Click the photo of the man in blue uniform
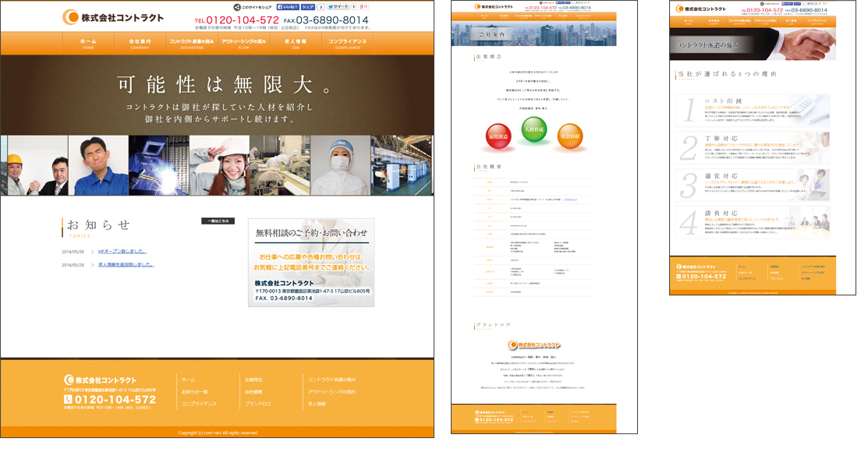868x449 pixels. click(x=98, y=165)
